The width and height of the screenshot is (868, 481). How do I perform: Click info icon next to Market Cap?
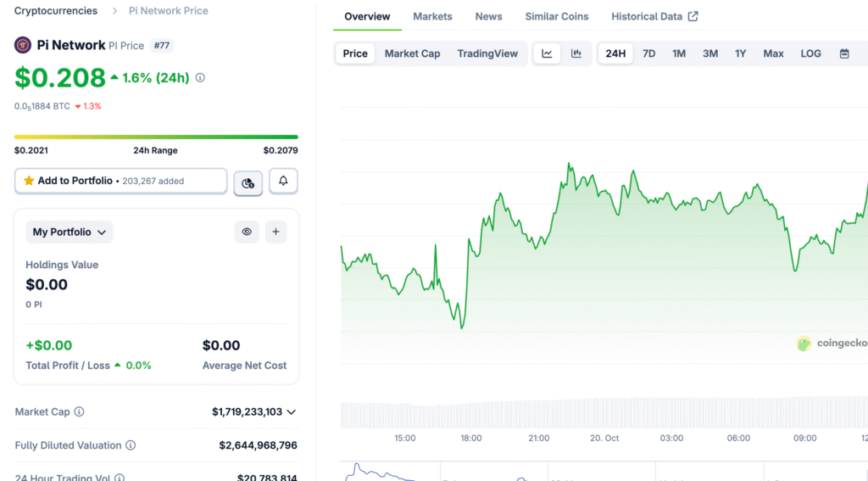(79, 411)
